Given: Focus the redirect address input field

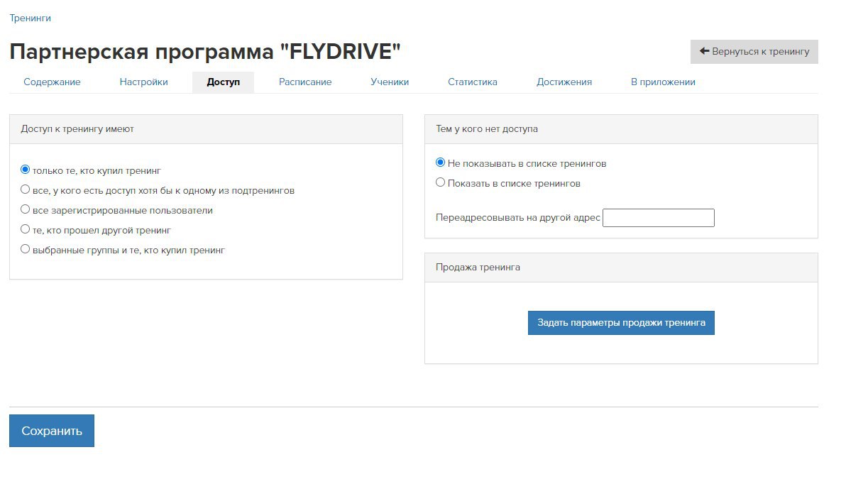Looking at the screenshot, I should 659,218.
